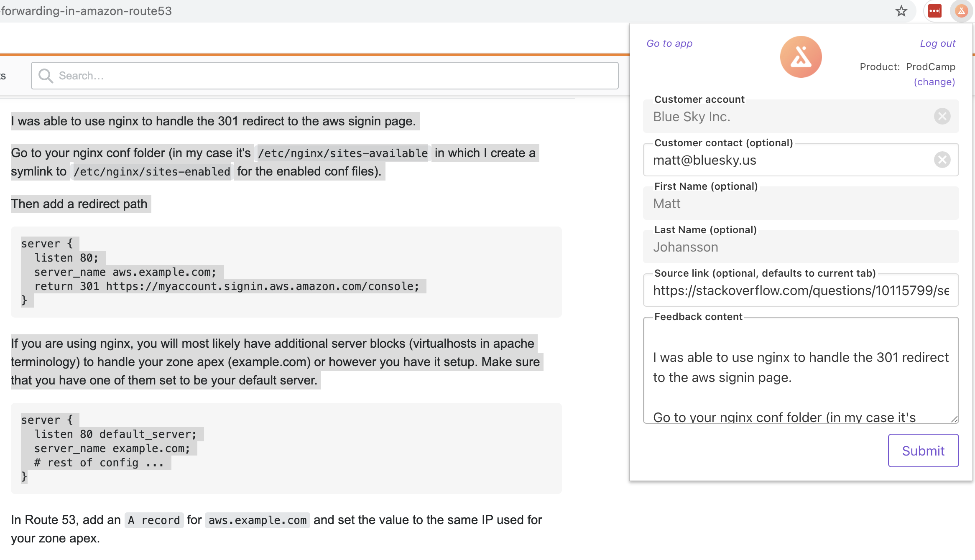Click the browser address bar URL
Screen dimensions: 975x560
coord(86,11)
